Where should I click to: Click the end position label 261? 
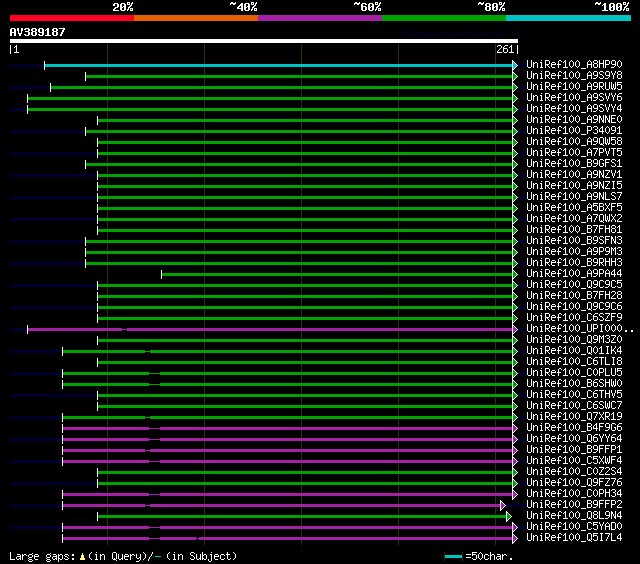505,49
